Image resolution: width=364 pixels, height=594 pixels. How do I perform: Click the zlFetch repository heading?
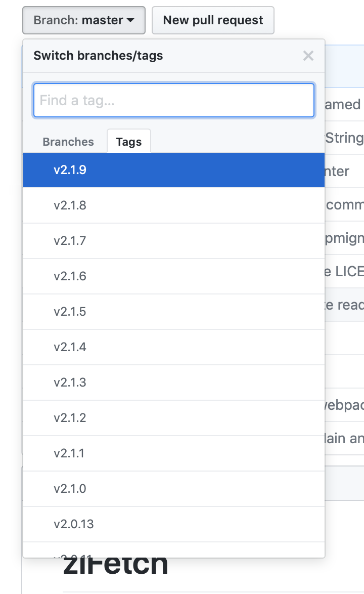click(115, 563)
